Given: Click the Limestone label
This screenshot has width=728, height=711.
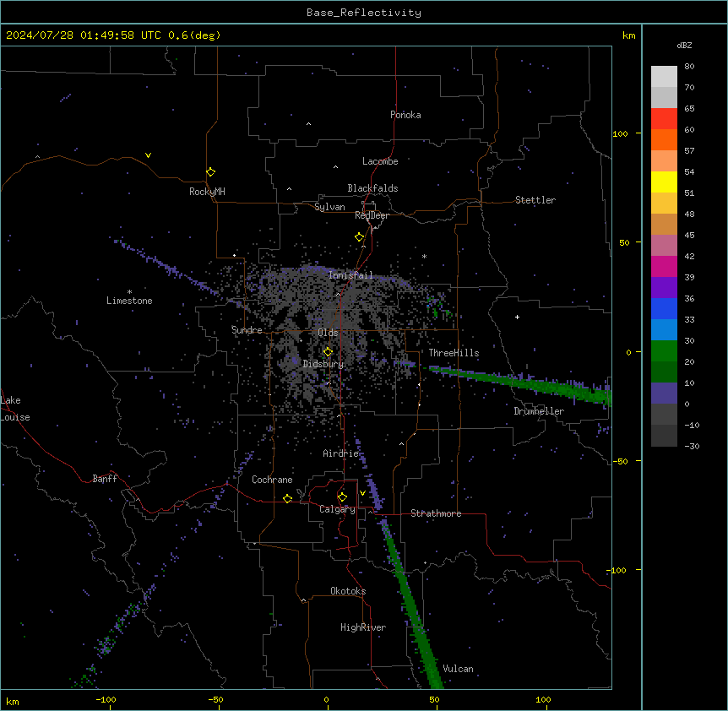Looking at the screenshot, I should (129, 301).
